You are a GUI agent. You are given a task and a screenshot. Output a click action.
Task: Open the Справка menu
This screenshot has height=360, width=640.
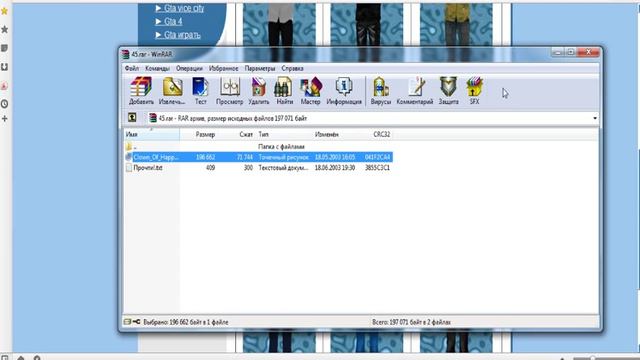tap(292, 68)
